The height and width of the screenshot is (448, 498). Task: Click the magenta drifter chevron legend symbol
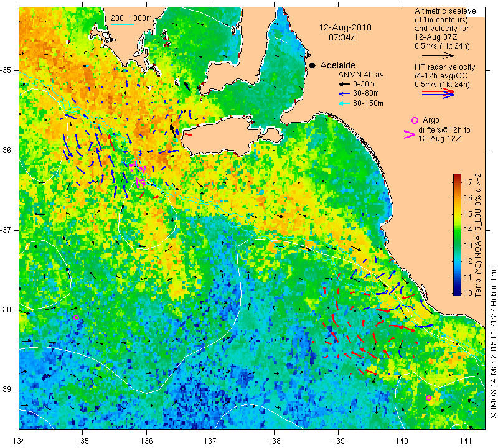(x=410, y=134)
